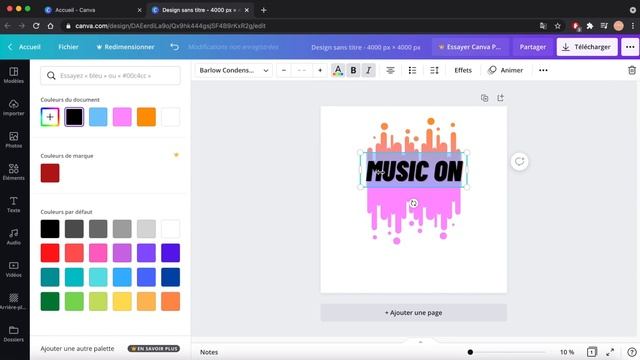Image resolution: width=640 pixels, height=360 pixels.
Task: Toggle bulleted list formatting
Action: point(412,70)
